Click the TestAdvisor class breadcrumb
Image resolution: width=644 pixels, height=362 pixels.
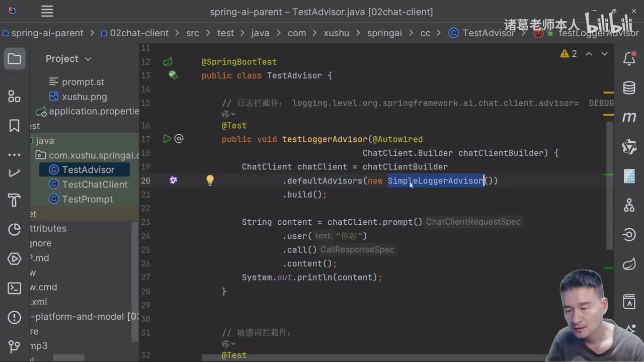coord(481,33)
